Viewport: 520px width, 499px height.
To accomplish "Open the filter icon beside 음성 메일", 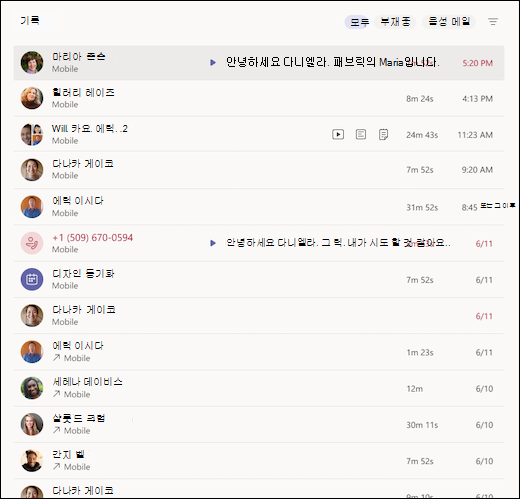I will pyautogui.click(x=493, y=22).
